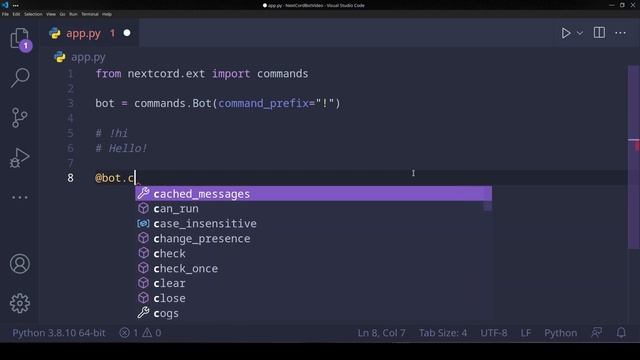Click cube icon beside close suggestion

tap(143, 298)
